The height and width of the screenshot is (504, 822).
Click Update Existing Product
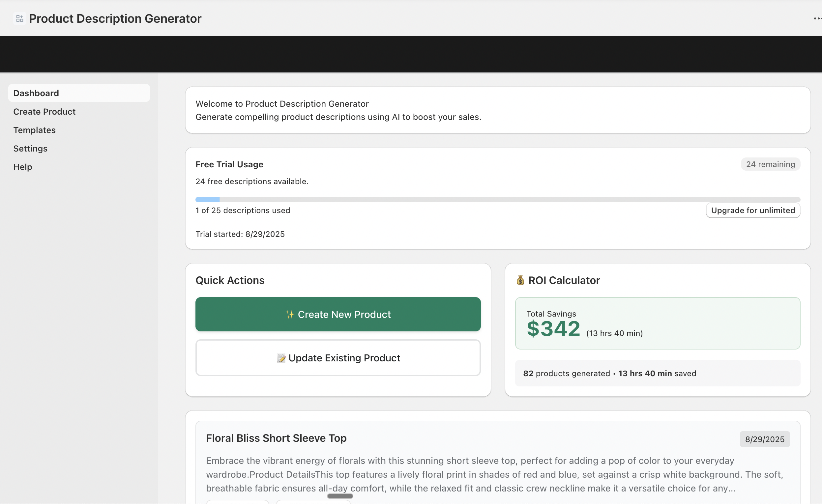pos(338,358)
